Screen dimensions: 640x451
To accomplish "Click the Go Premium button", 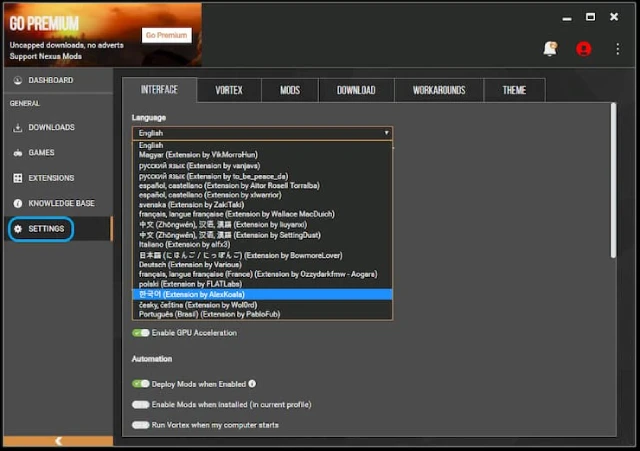I will (167, 35).
